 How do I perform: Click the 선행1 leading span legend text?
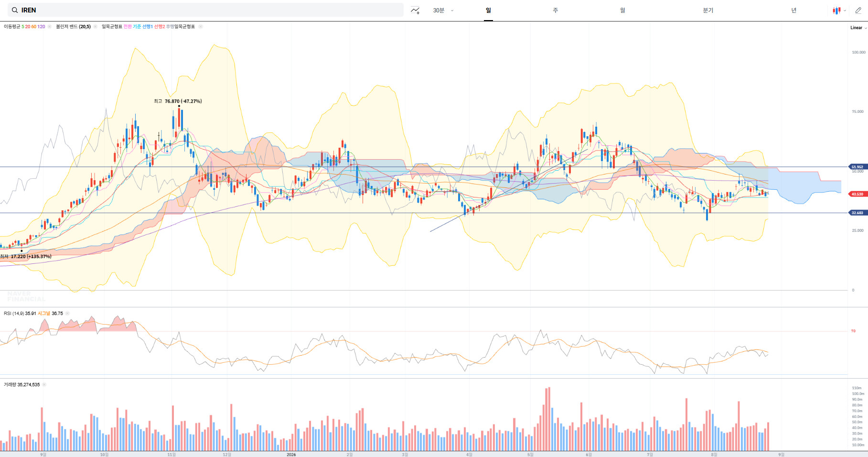pyautogui.click(x=148, y=27)
